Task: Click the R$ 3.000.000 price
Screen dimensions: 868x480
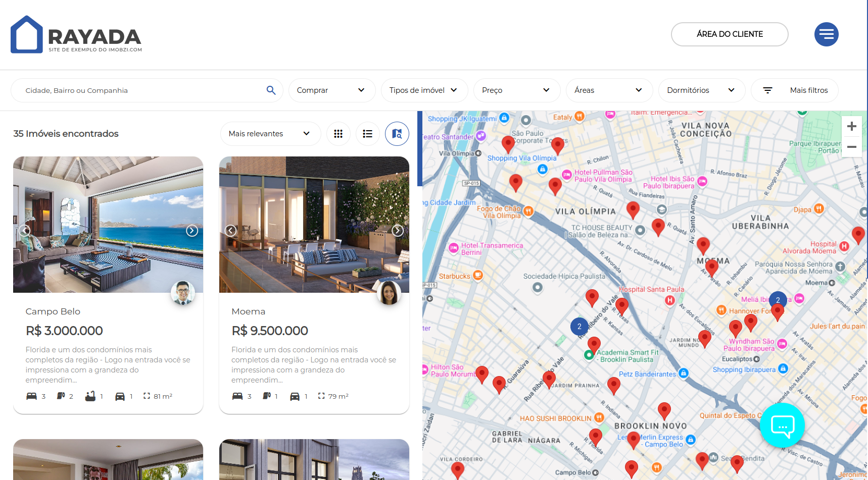Action: point(64,331)
